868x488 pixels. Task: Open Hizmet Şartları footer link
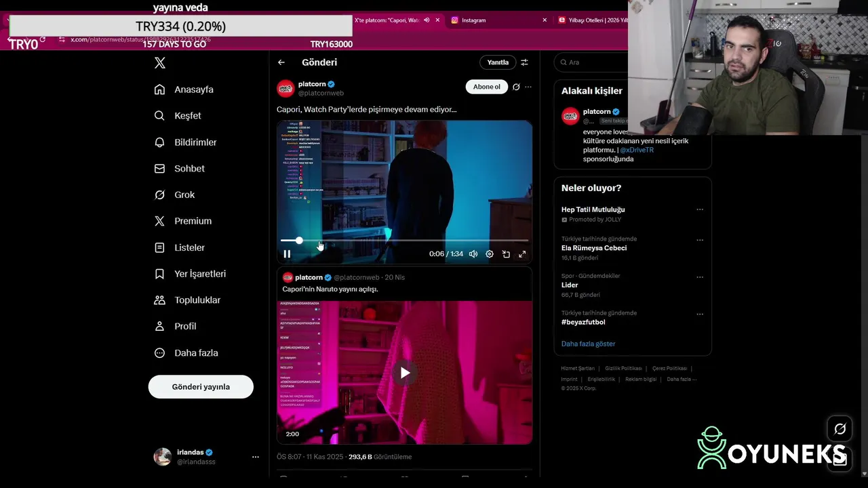click(x=578, y=369)
